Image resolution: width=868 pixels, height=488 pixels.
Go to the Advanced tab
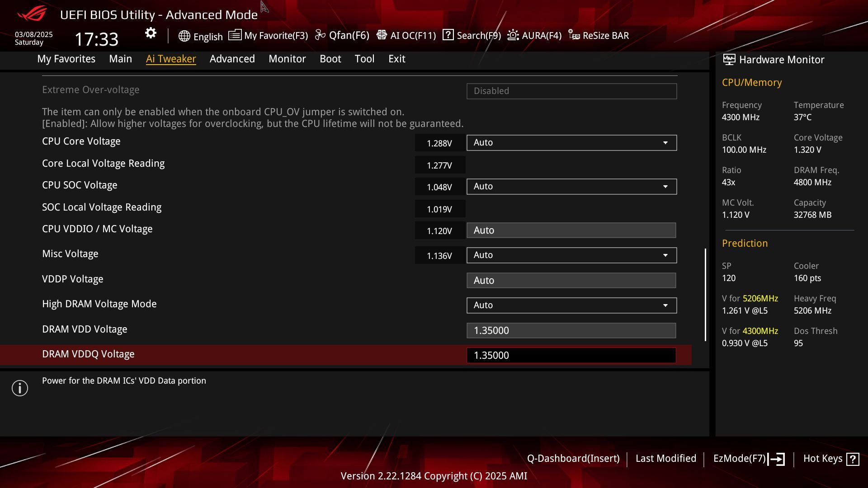(232, 59)
